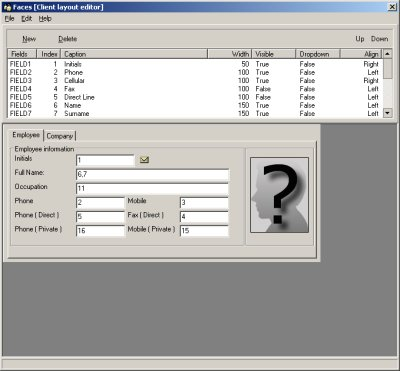The height and width of the screenshot is (371, 400).
Task: Click the field list scroll down arrow
Action: (x=387, y=113)
